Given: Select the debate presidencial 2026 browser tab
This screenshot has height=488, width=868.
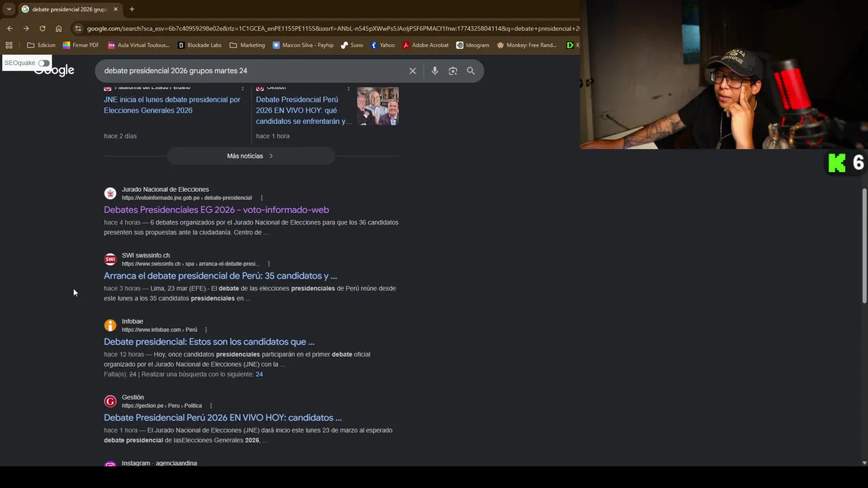Looking at the screenshot, I should pos(69,9).
